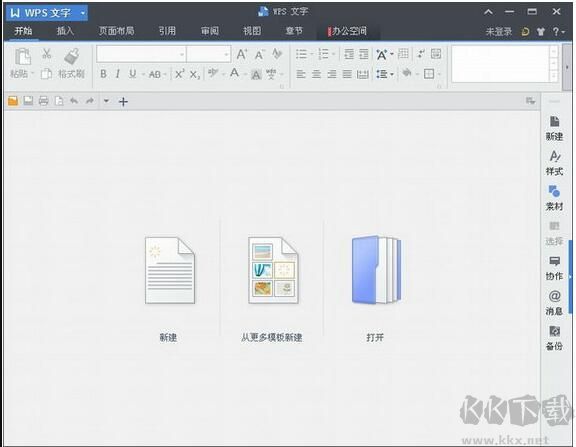
Task: Open the 素材 materials panel in sidebar
Action: (554, 198)
